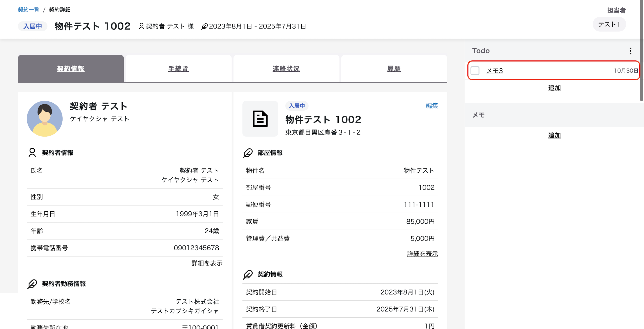Click the テスト1 assignee chip
Image resolution: width=644 pixels, height=329 pixels.
(x=609, y=24)
